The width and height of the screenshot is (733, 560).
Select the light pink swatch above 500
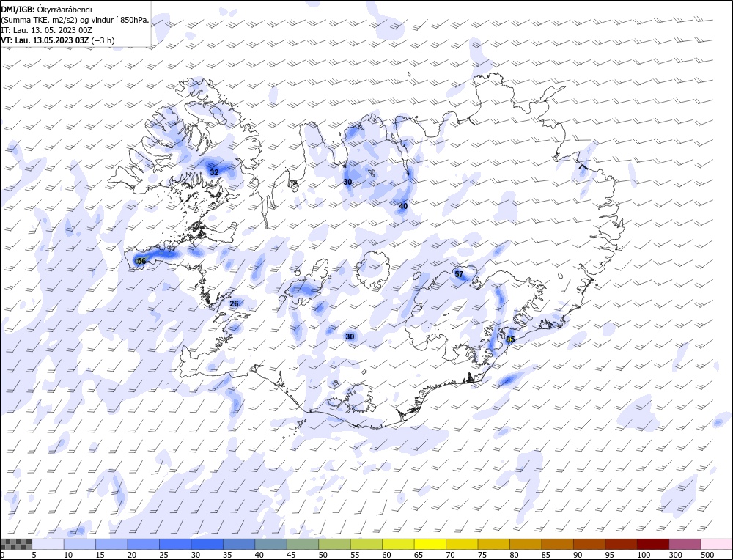tap(716, 544)
